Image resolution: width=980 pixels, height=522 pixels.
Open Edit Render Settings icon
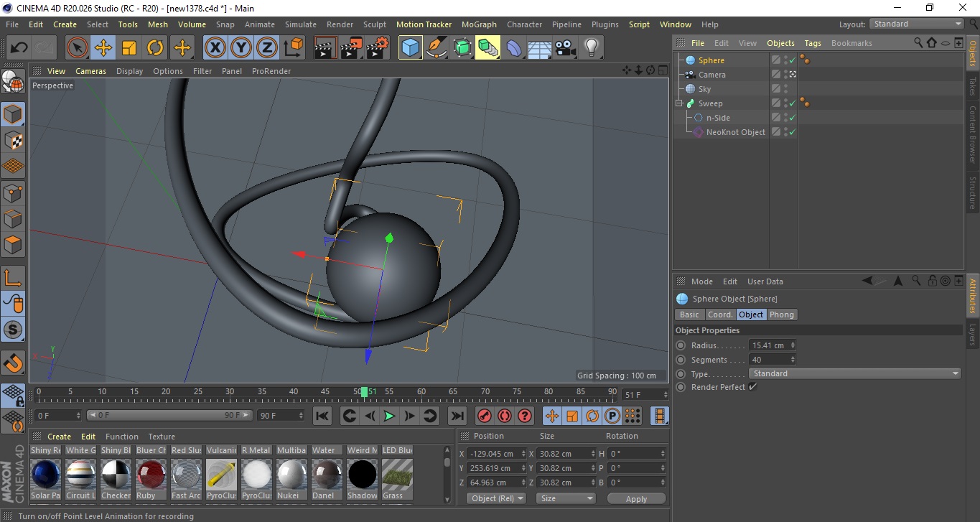(378, 48)
